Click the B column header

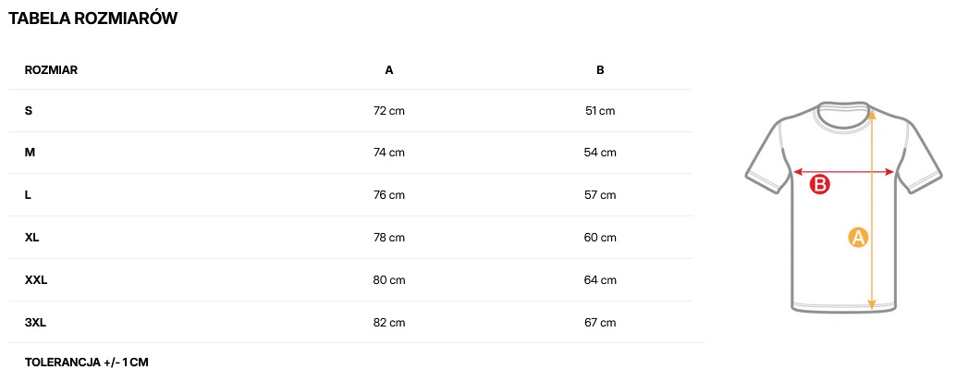point(600,69)
